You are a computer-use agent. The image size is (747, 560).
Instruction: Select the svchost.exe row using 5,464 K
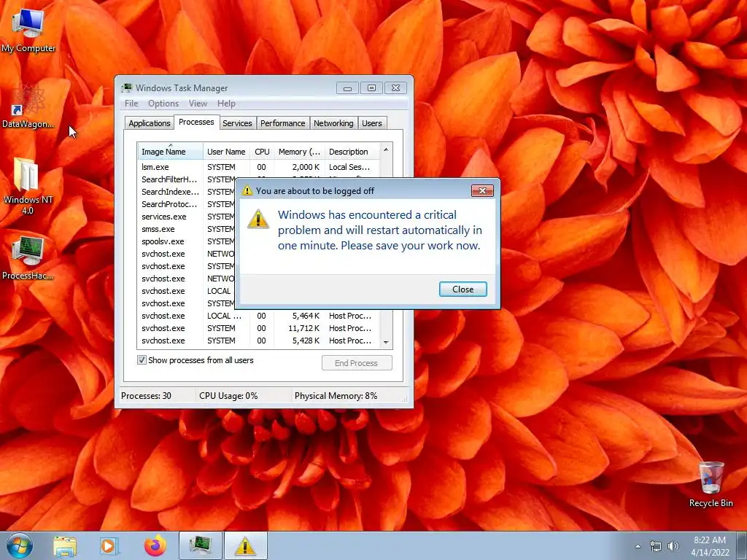click(259, 316)
